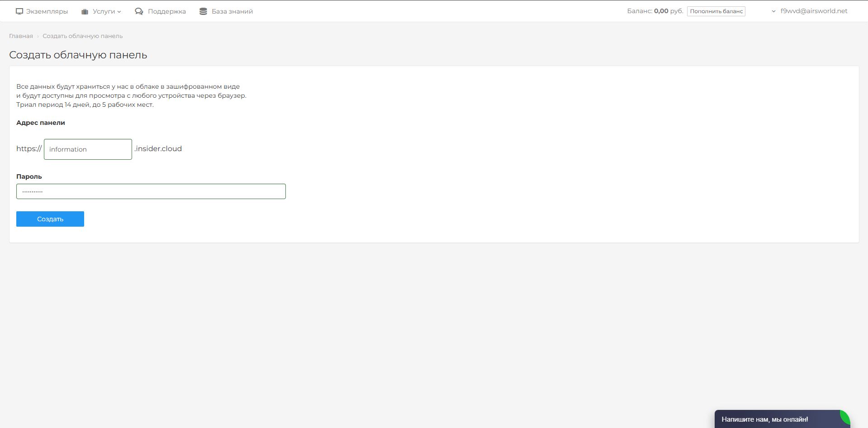Select the Услуги menu label

point(104,11)
